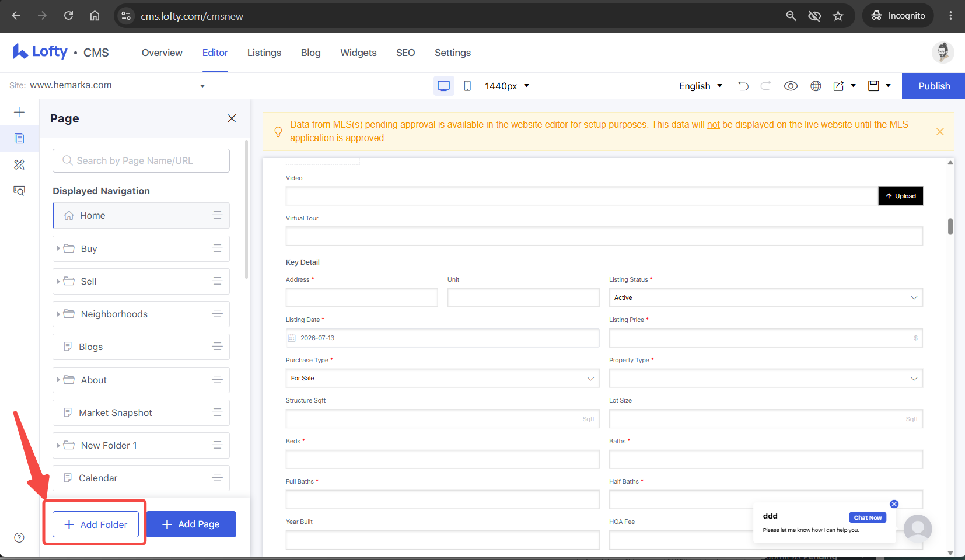The image size is (965, 560).
Task: Open the help question mark icon
Action: (x=19, y=537)
